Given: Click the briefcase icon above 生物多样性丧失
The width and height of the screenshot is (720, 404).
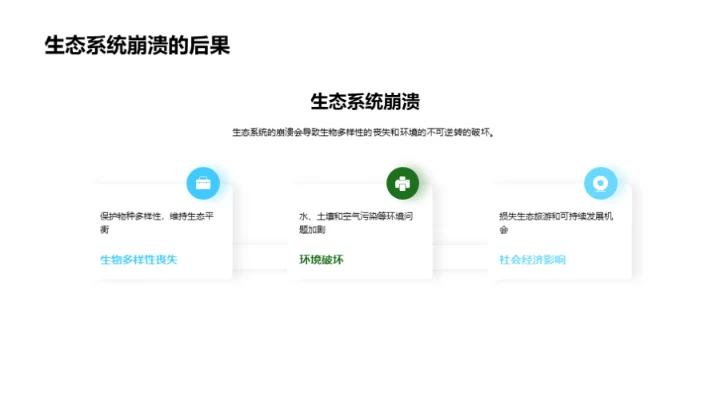Looking at the screenshot, I should point(203,183).
